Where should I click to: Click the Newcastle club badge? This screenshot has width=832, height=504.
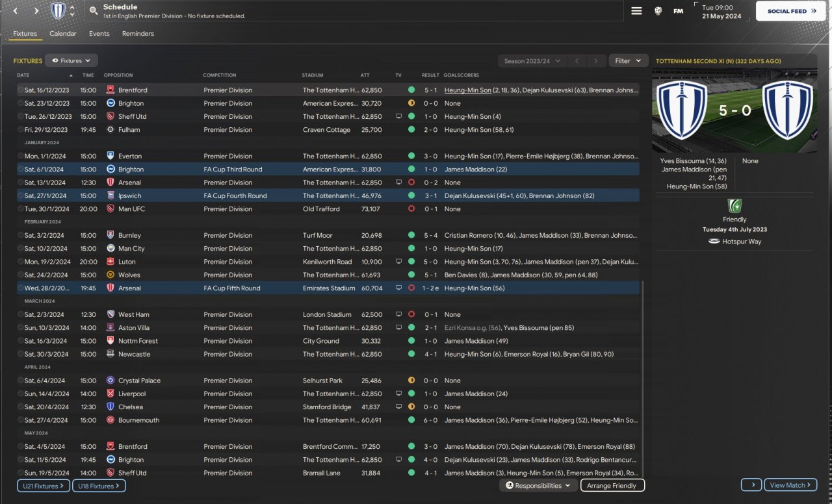pos(110,355)
